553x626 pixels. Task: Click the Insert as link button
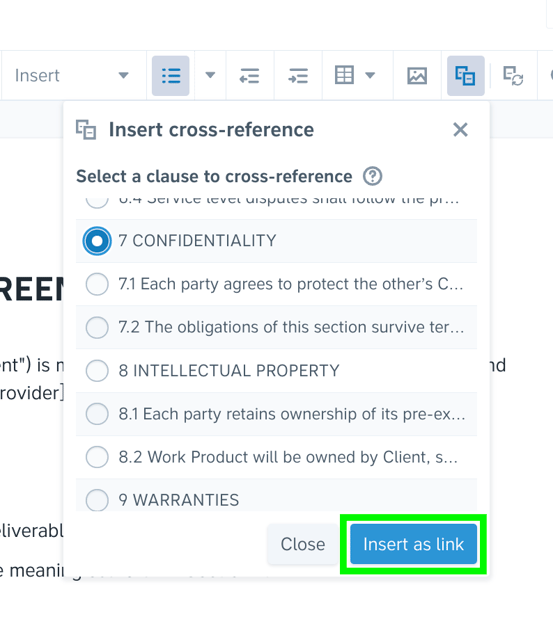click(x=413, y=544)
